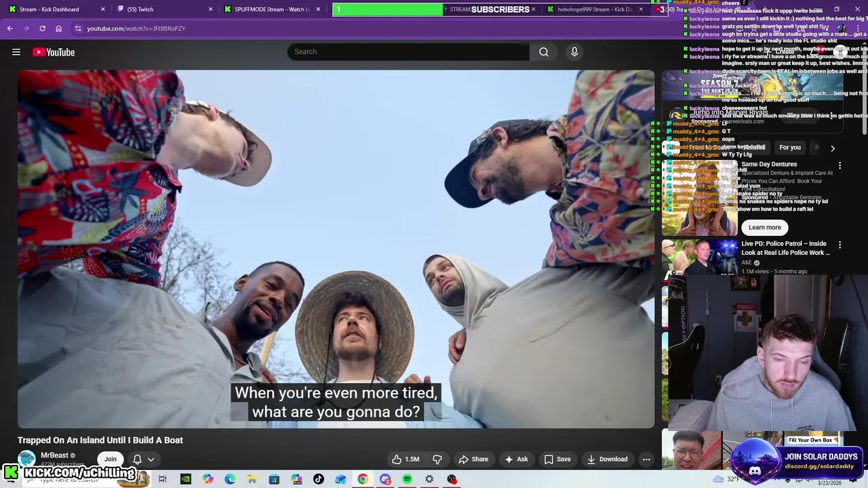Open the A&E channel name
The image size is (868, 488).
[747, 262]
